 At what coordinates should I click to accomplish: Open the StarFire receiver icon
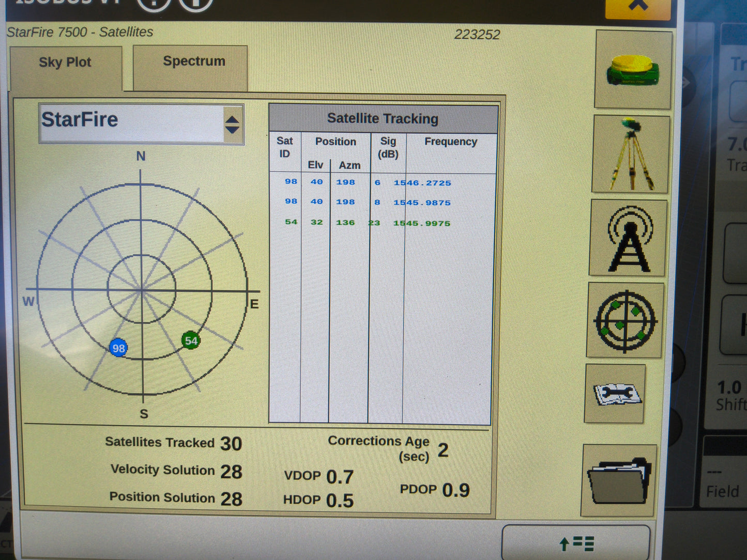click(633, 70)
